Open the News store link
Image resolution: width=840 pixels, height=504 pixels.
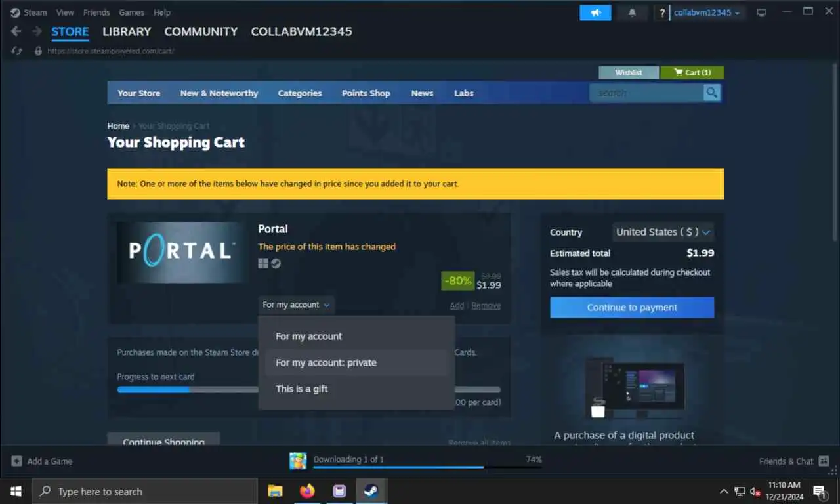[x=422, y=93]
